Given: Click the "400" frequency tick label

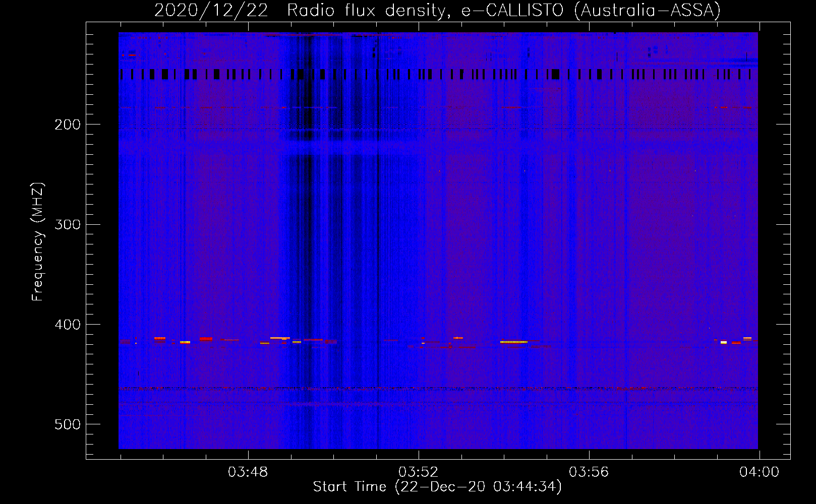Looking at the screenshot, I should (68, 325).
